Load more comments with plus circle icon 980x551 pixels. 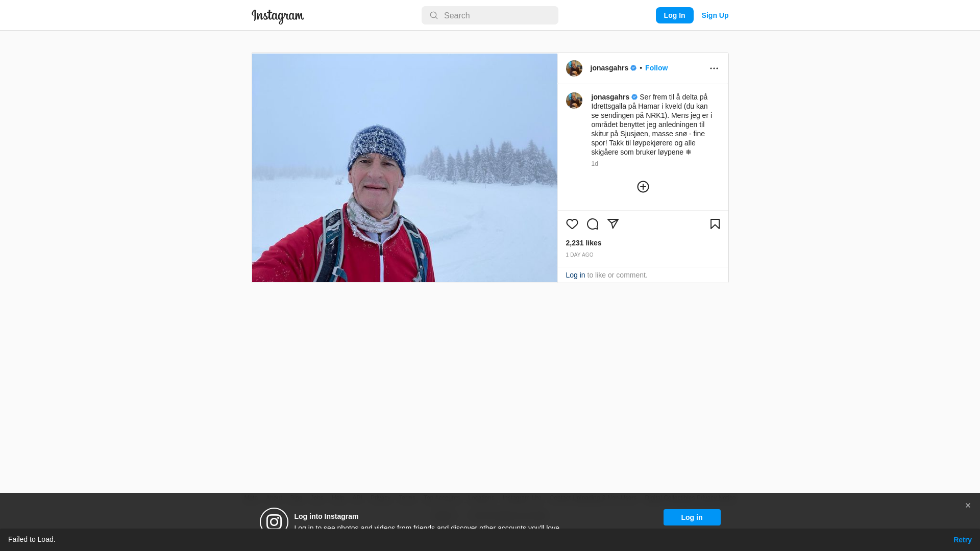(643, 187)
